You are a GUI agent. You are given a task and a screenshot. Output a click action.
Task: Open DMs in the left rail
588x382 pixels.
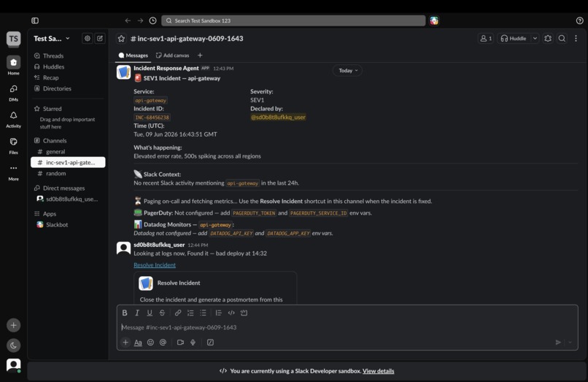click(x=14, y=93)
